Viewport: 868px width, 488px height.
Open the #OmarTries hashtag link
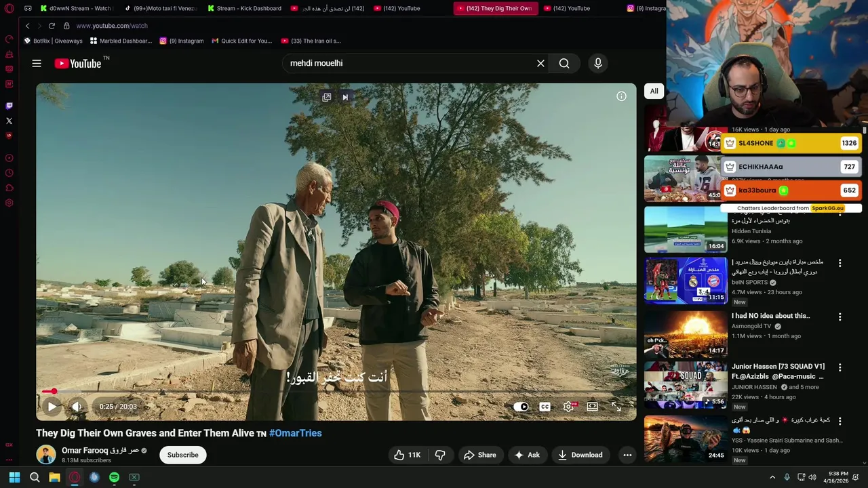[x=295, y=433]
